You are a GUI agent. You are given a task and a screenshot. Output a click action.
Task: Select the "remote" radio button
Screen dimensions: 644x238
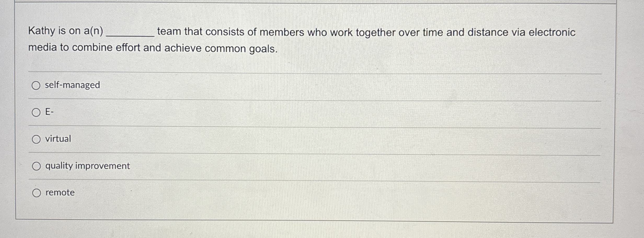pyautogui.click(x=37, y=193)
